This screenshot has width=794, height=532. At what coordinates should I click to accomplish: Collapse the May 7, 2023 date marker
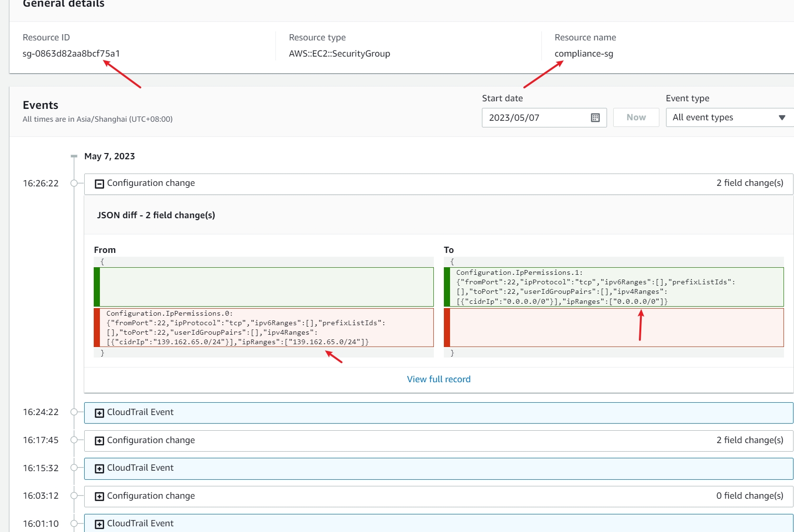click(x=74, y=156)
